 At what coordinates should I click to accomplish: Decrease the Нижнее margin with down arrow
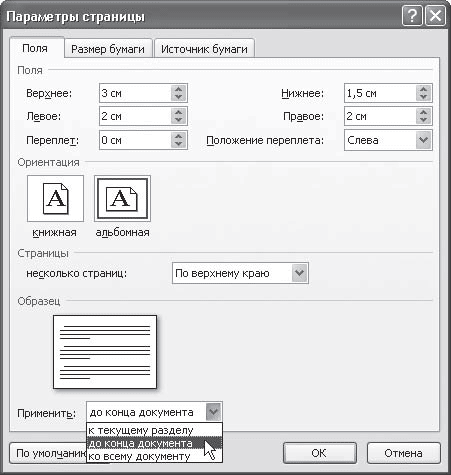[x=423, y=97]
